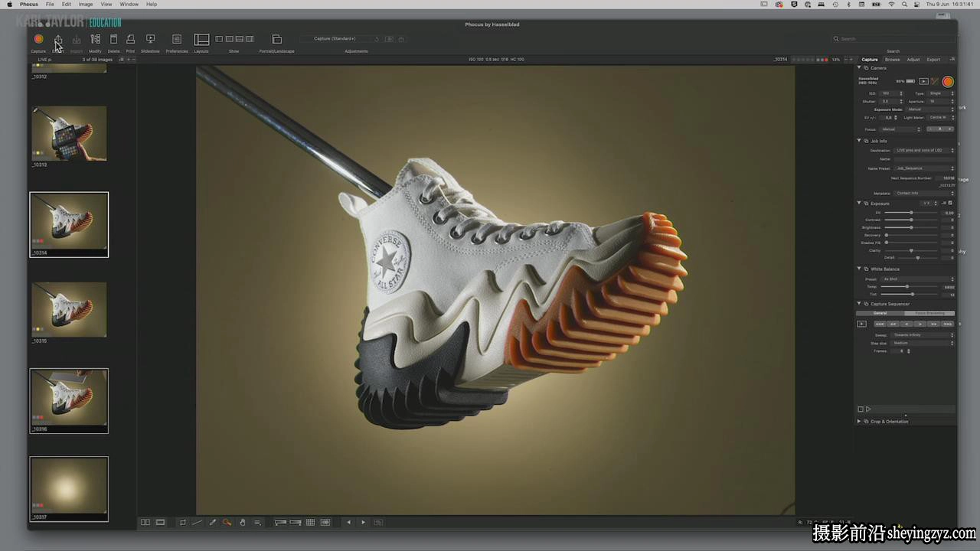Open Preferences from the toolbar
The width and height of the screenshot is (980, 551).
pyautogui.click(x=177, y=39)
